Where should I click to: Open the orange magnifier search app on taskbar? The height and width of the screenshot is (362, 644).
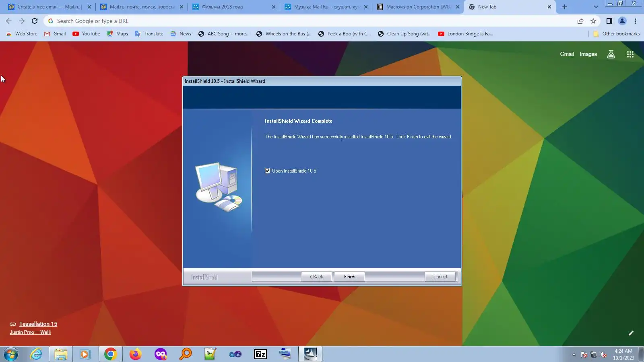186,354
